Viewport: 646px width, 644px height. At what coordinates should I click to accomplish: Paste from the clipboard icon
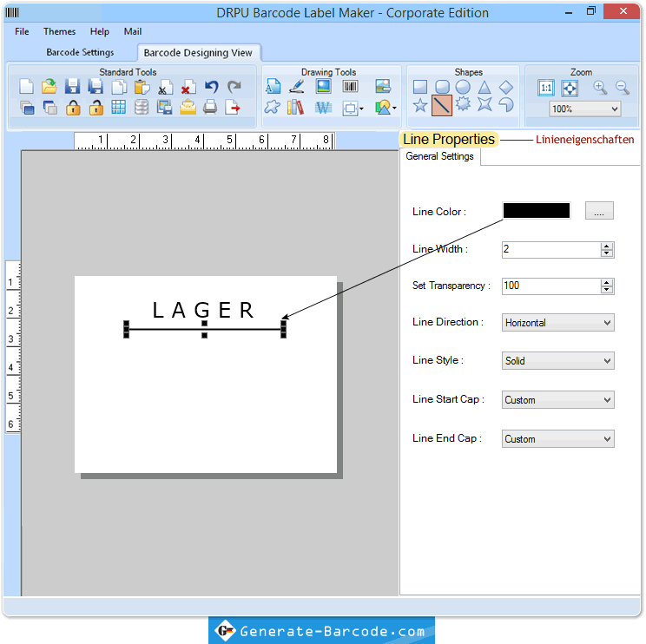click(142, 87)
